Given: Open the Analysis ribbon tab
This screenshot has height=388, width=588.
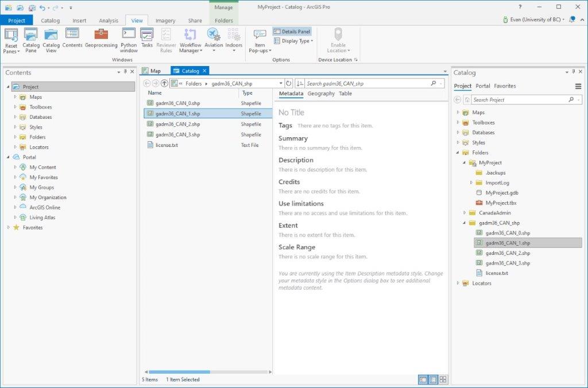Looking at the screenshot, I should 109,21.
